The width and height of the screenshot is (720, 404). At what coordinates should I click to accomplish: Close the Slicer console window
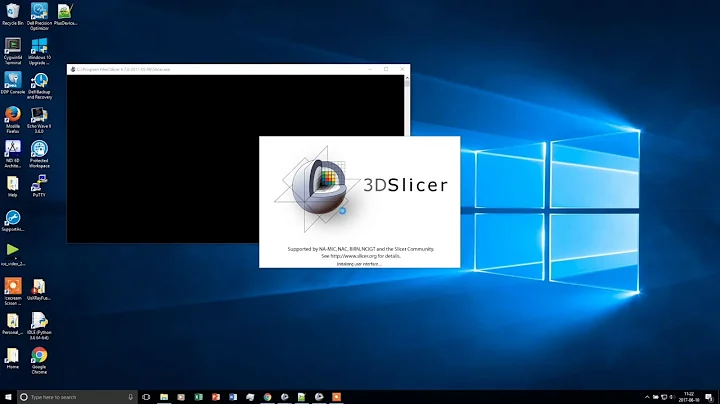coord(402,69)
